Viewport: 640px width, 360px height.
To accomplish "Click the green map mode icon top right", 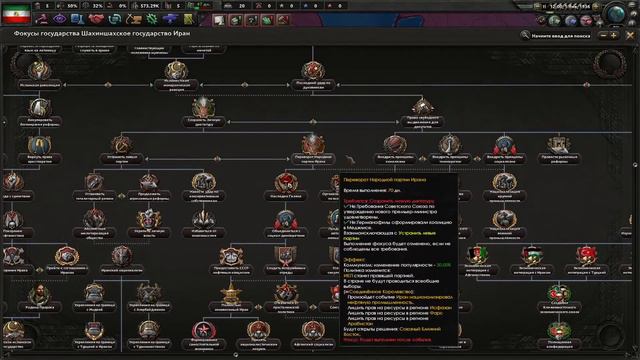I will pos(554,20).
